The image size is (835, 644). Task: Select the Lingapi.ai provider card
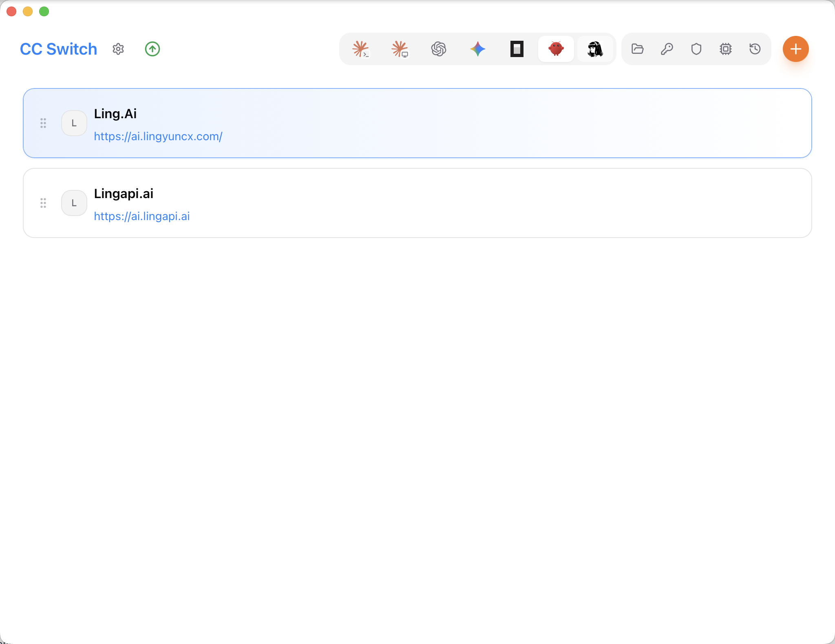(x=417, y=203)
